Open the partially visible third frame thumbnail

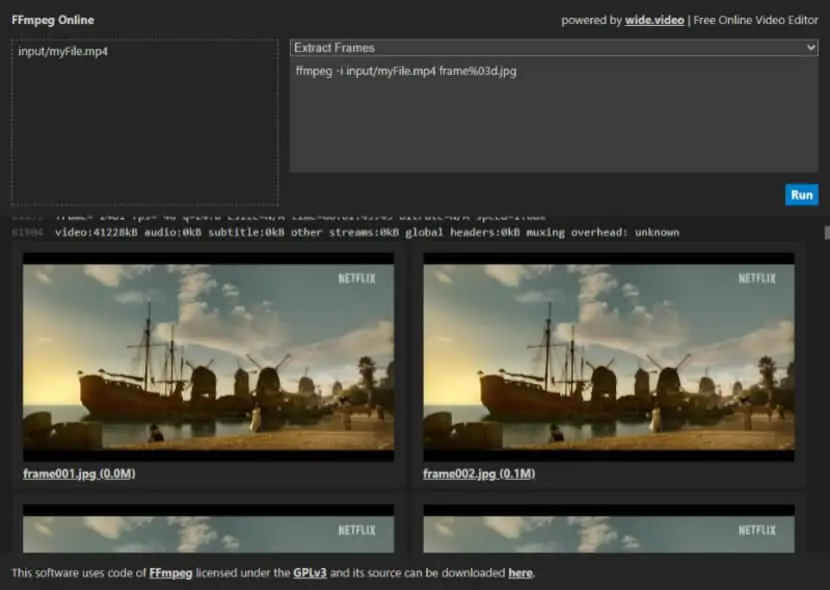(208, 529)
